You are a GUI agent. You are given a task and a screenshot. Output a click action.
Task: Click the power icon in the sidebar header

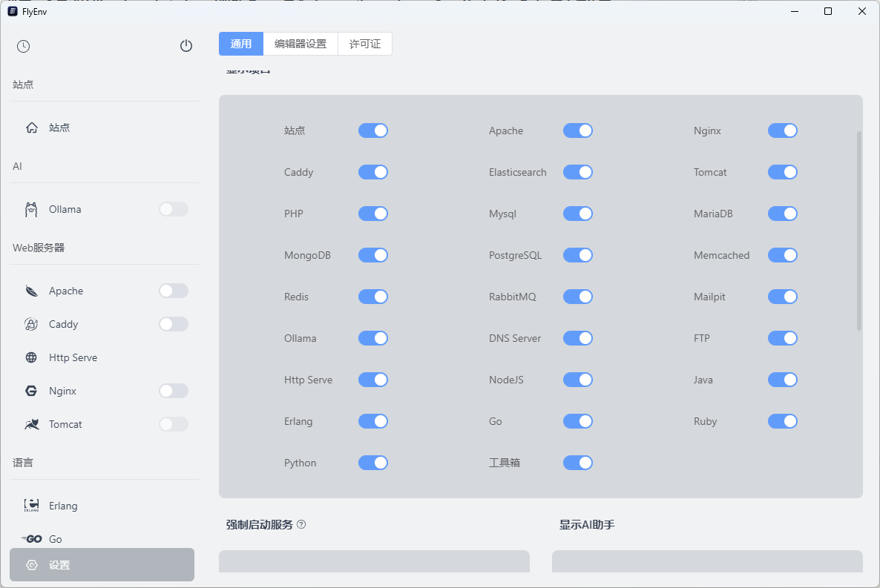[186, 46]
